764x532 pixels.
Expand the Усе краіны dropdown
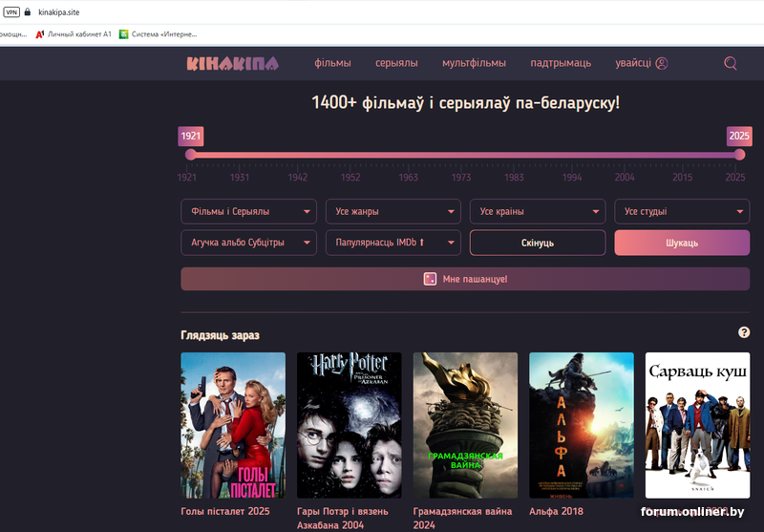(538, 211)
